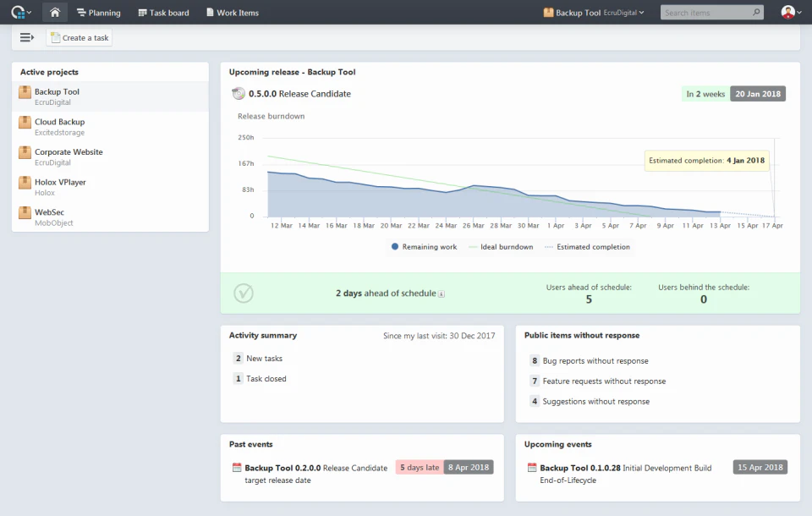Viewport: 812px width, 516px height.
Task: Click the release disc icon beside 0.5.0.0
Action: [x=239, y=94]
